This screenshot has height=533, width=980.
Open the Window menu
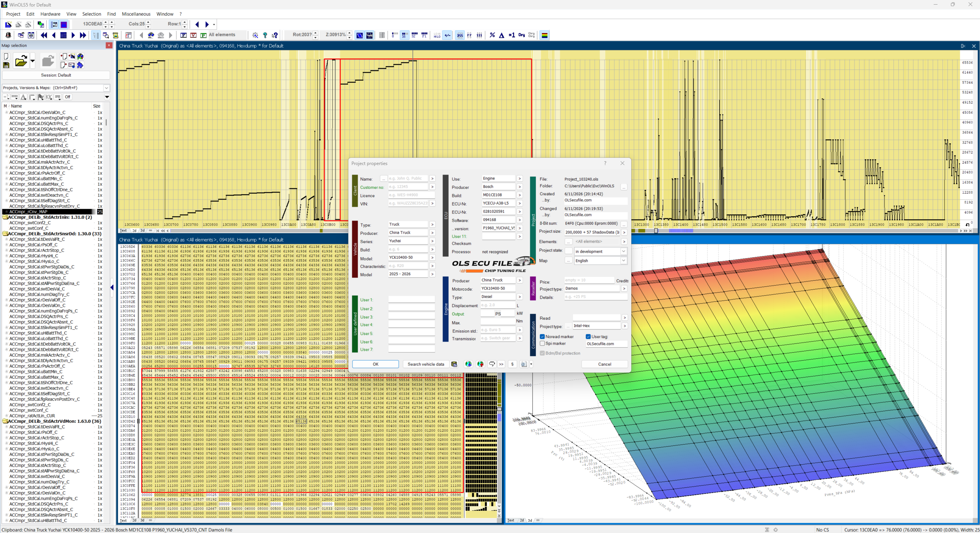click(x=165, y=14)
